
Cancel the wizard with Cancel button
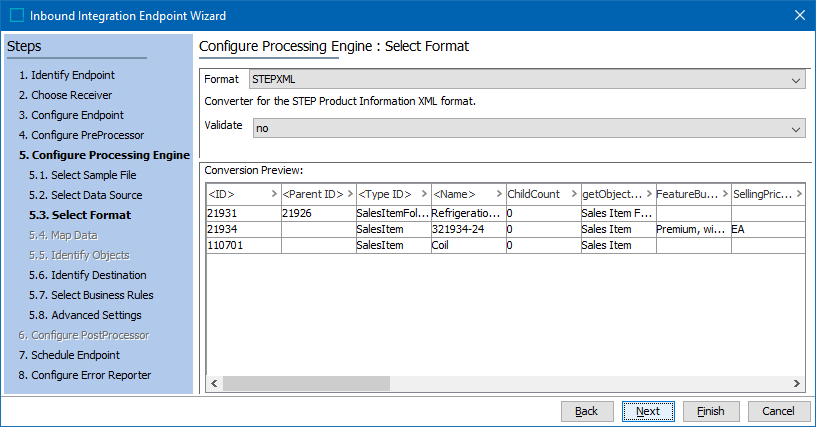pos(778,411)
